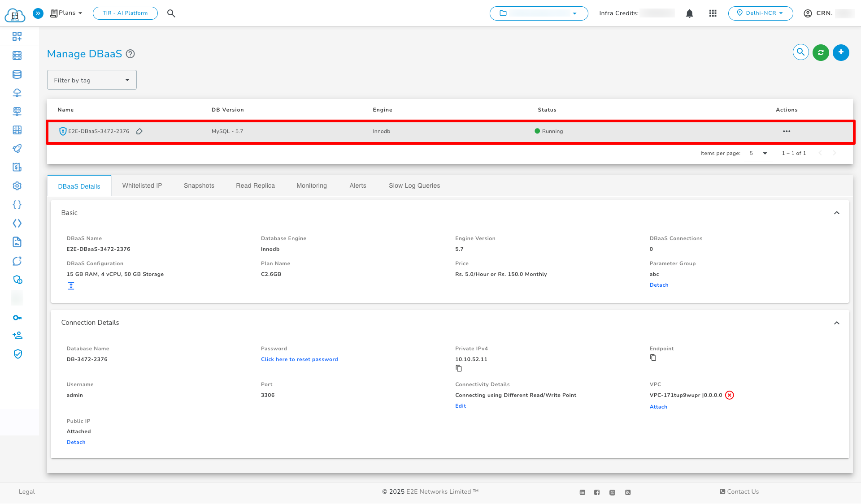Open the key icon in the left sidebar
Screen dimensions: 861x504
tap(17, 317)
